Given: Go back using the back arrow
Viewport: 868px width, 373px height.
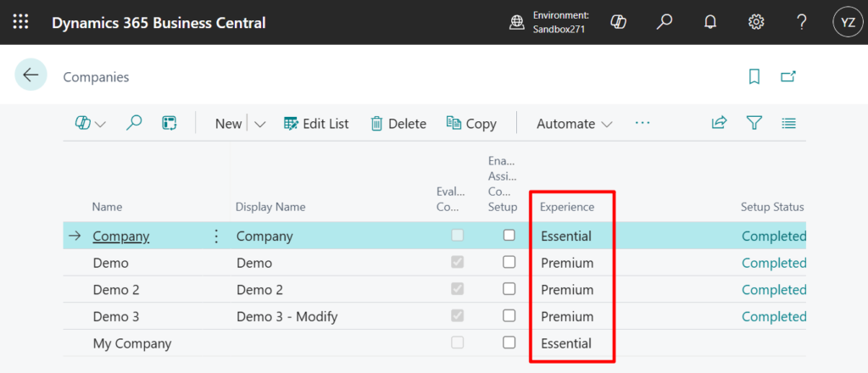Looking at the screenshot, I should tap(31, 75).
